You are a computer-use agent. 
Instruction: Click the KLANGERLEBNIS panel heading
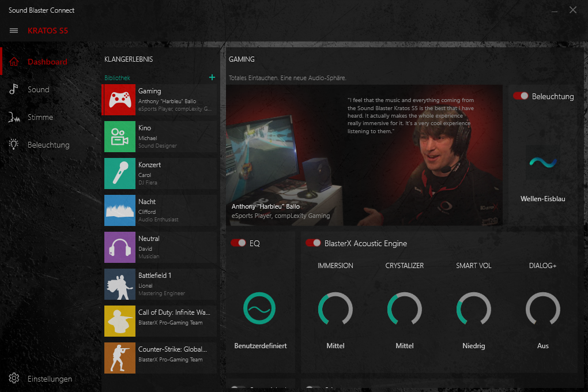[x=129, y=59]
